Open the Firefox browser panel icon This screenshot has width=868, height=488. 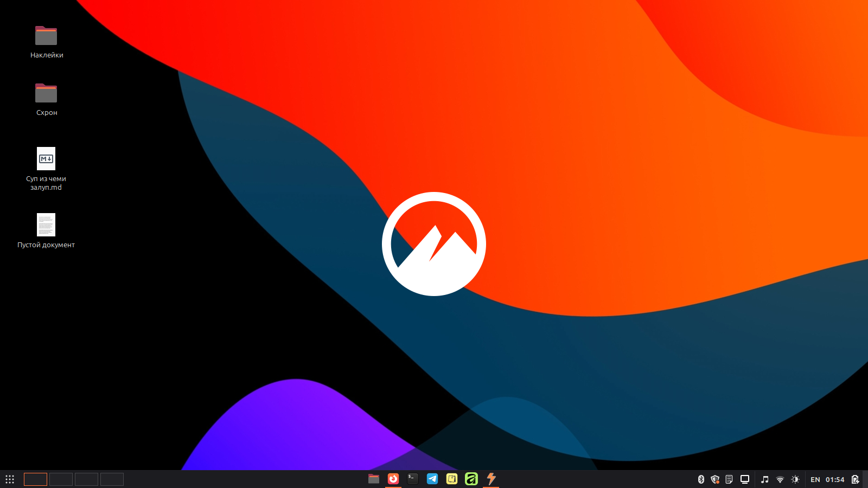click(393, 479)
